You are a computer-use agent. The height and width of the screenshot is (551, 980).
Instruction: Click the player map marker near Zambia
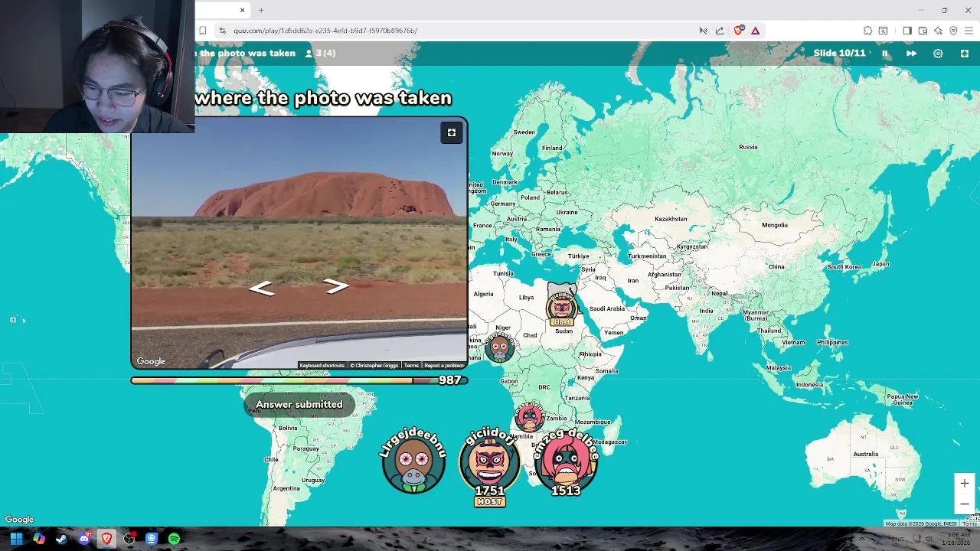pyautogui.click(x=528, y=418)
